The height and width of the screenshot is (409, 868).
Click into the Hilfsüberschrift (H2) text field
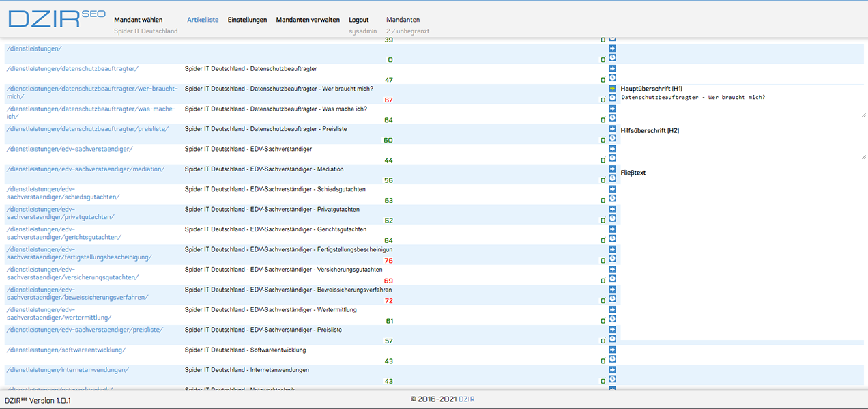click(x=742, y=147)
